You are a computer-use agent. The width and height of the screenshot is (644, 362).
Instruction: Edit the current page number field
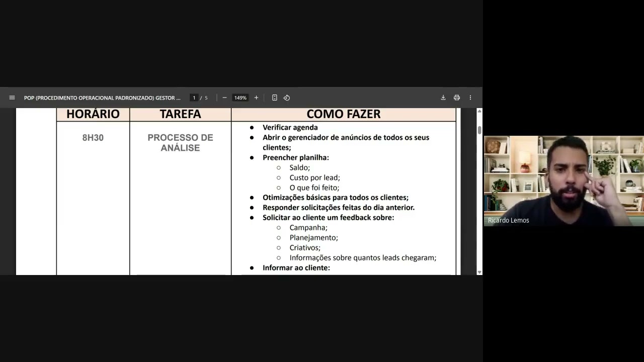coord(194,98)
